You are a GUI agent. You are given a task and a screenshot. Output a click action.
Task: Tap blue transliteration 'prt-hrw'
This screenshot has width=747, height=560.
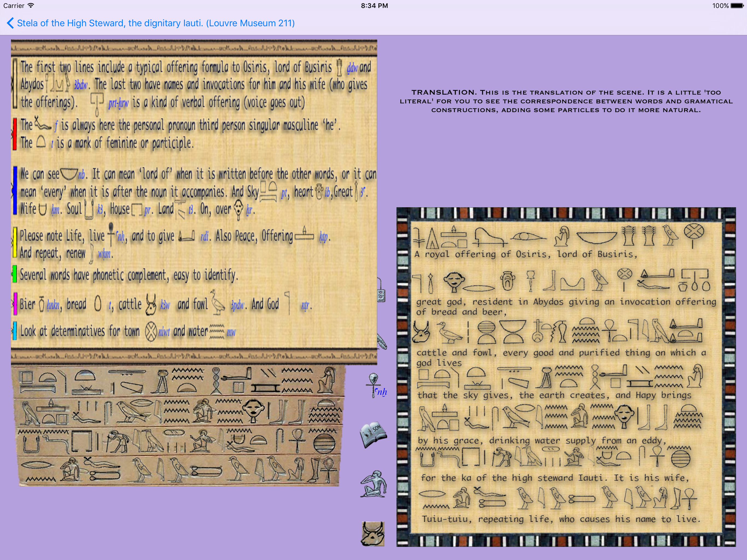click(119, 103)
